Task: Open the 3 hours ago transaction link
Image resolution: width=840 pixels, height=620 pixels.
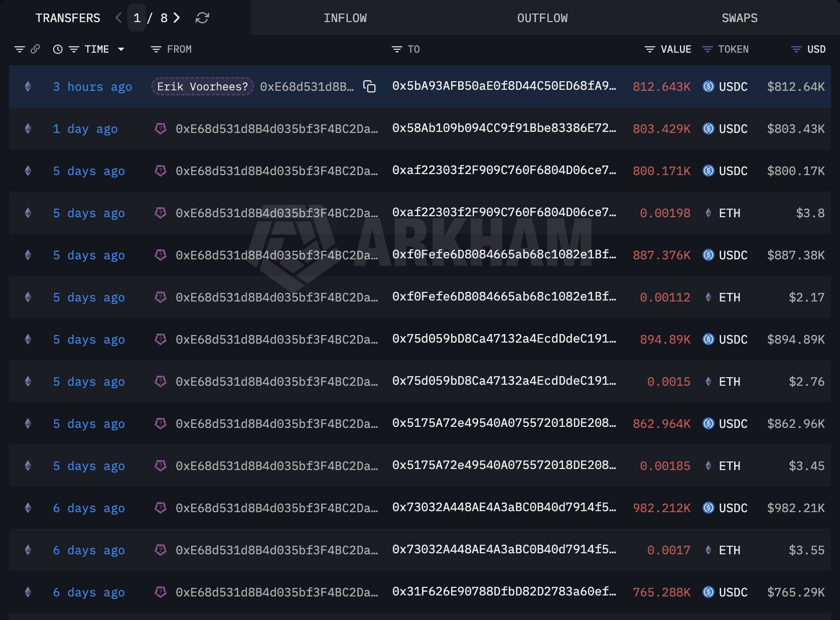Action: click(92, 86)
